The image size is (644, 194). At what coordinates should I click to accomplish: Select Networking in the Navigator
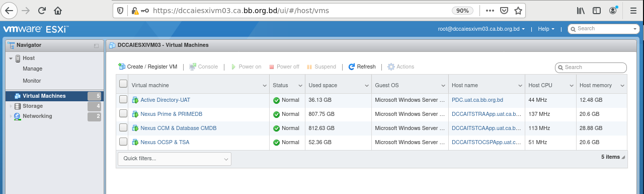point(54,116)
